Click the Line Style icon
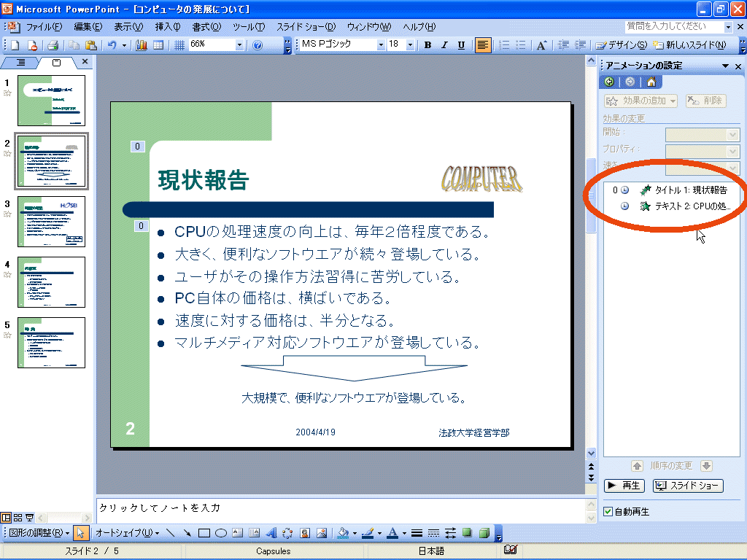 [x=417, y=533]
